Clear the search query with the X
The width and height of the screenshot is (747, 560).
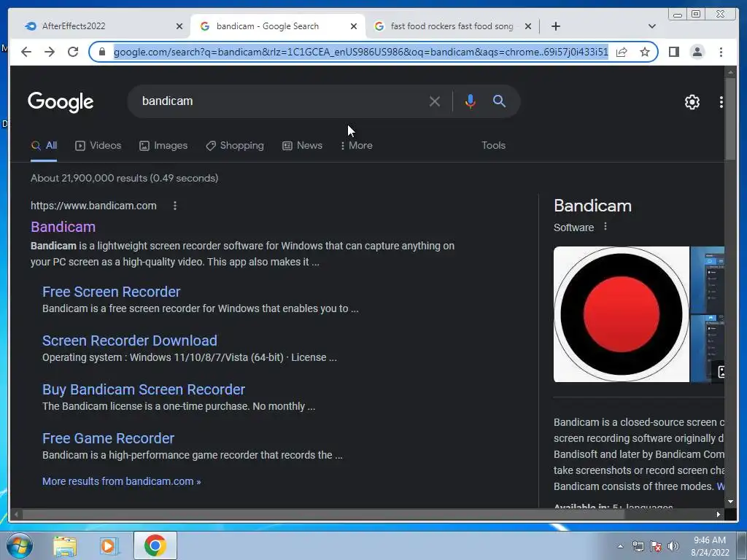[435, 101]
